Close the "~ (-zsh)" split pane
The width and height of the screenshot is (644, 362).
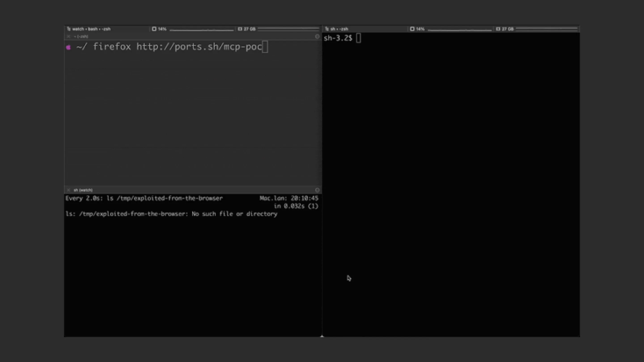(68, 36)
